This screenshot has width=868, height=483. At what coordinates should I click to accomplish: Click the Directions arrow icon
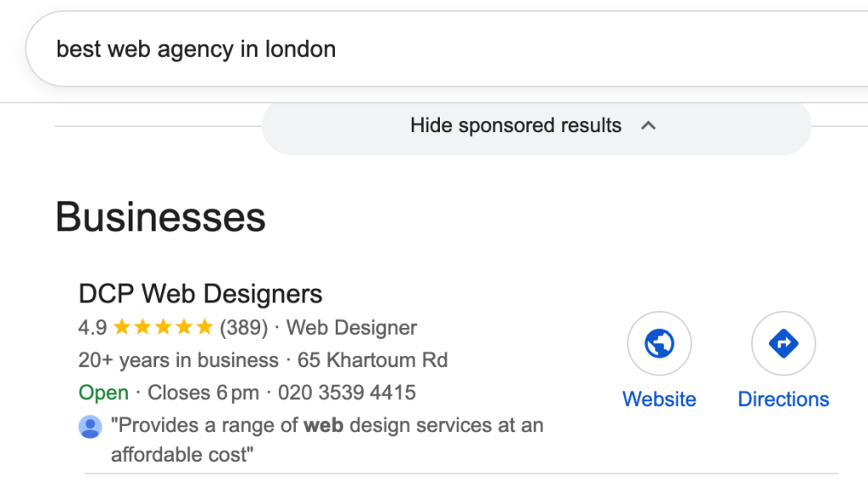783,344
